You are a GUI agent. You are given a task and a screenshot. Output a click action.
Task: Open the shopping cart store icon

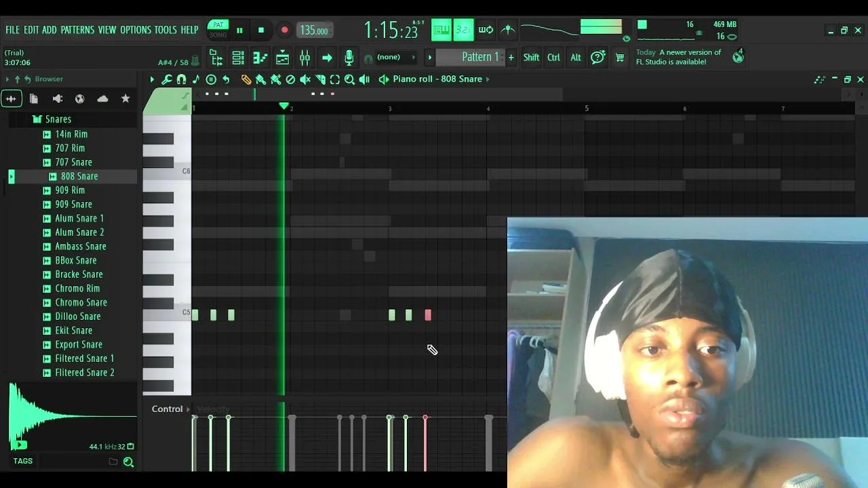click(620, 58)
